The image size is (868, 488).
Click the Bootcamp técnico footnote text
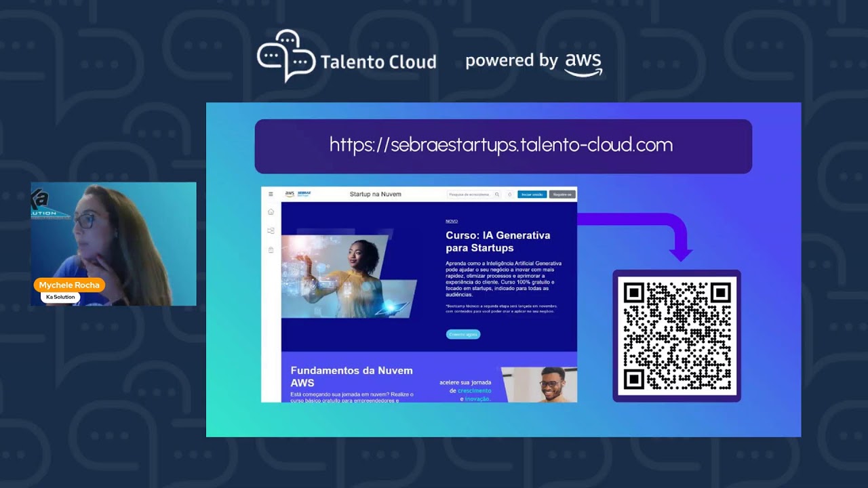click(500, 308)
